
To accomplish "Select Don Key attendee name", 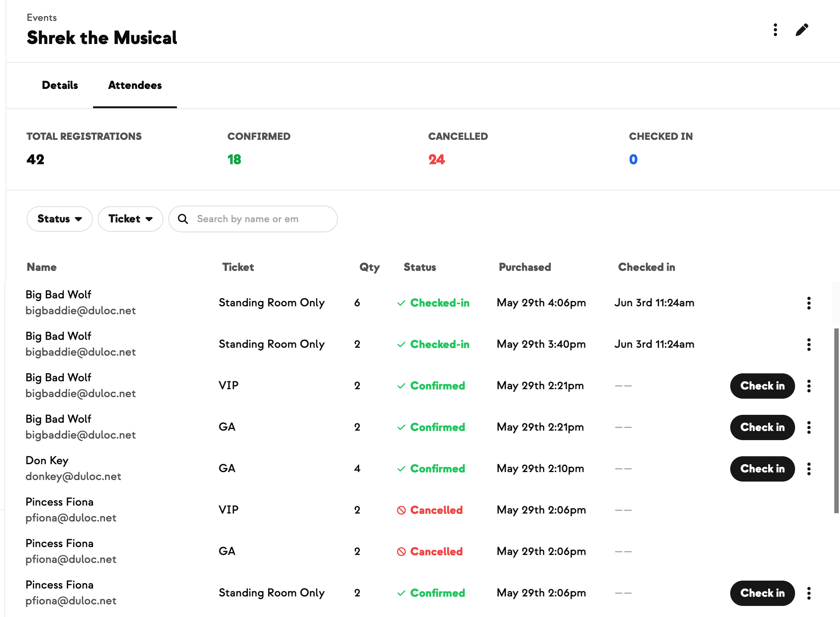I will 47,460.
